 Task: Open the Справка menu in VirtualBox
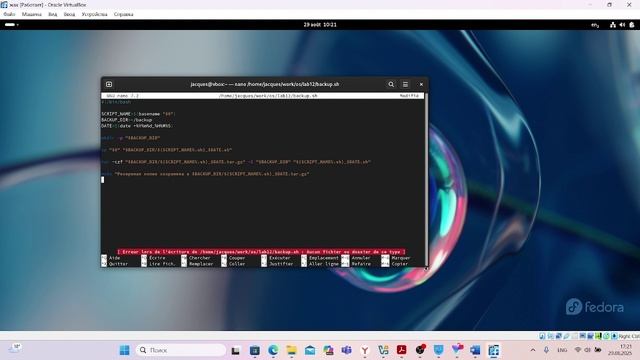[124, 14]
